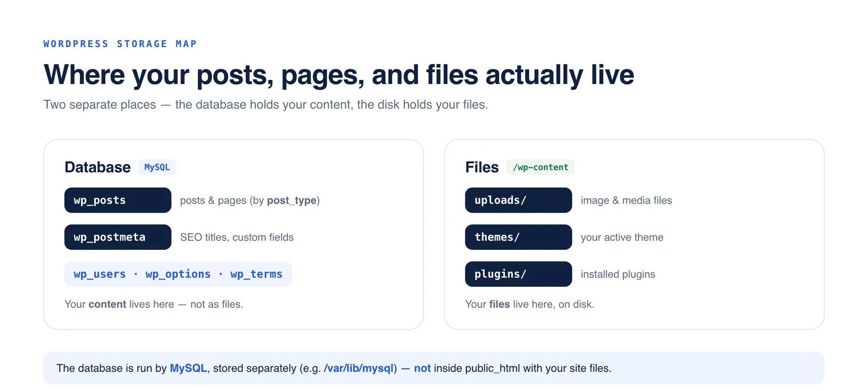Screen dimensions: 868x391
Task: Click the headline 'Where your posts, pages, and files actually live'
Action: pos(339,75)
